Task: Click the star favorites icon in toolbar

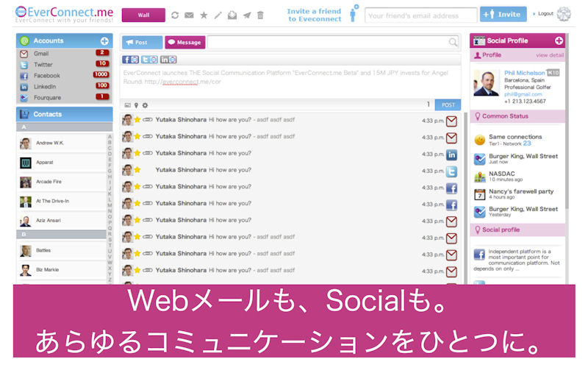Action: tap(204, 15)
